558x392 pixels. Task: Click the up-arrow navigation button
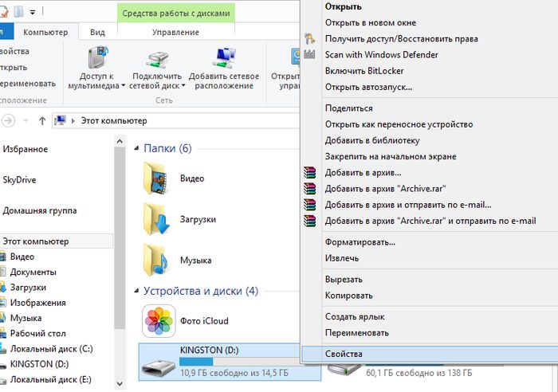(x=42, y=120)
